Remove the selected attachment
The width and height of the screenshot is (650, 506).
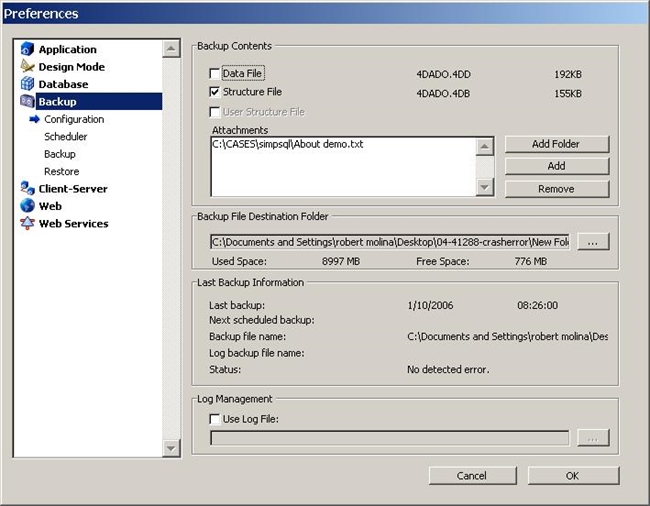click(556, 188)
